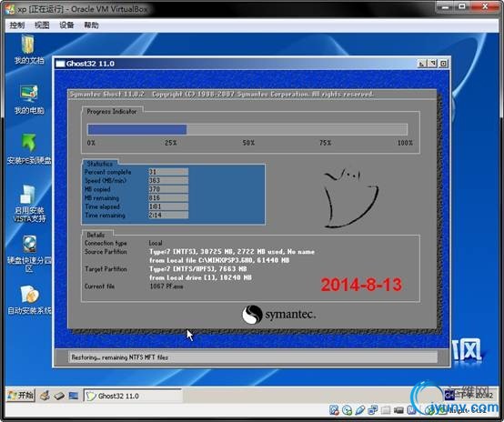Click the MB remaining value 816
This screenshot has height=422, width=504.
[x=168, y=198]
